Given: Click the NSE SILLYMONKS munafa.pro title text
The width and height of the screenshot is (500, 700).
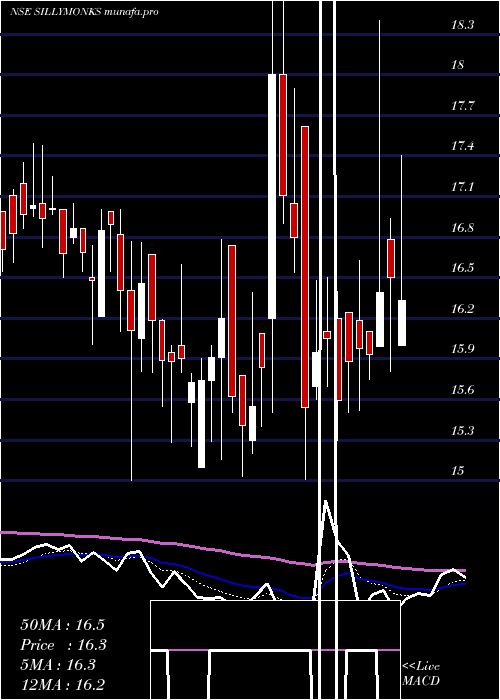Looking at the screenshot, I should (84, 12).
